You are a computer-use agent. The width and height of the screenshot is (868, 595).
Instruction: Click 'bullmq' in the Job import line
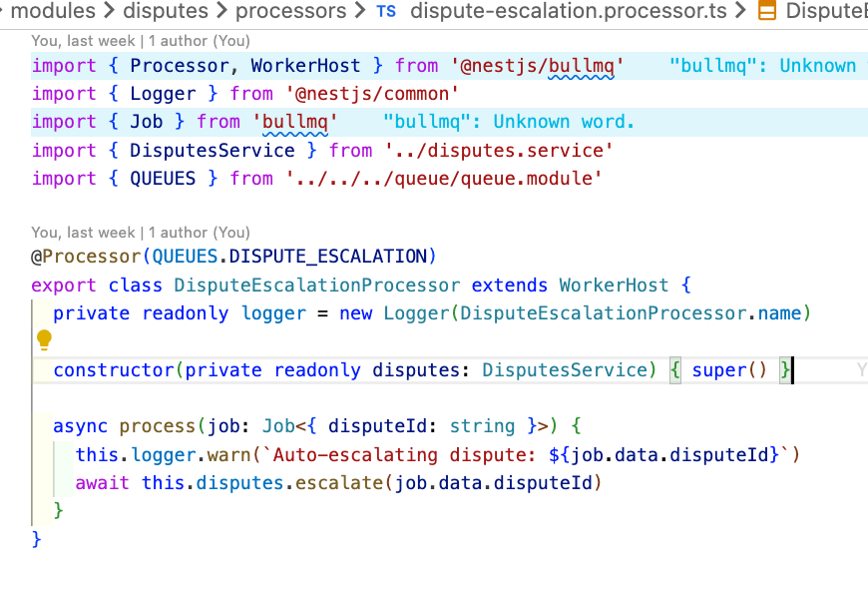294,122
